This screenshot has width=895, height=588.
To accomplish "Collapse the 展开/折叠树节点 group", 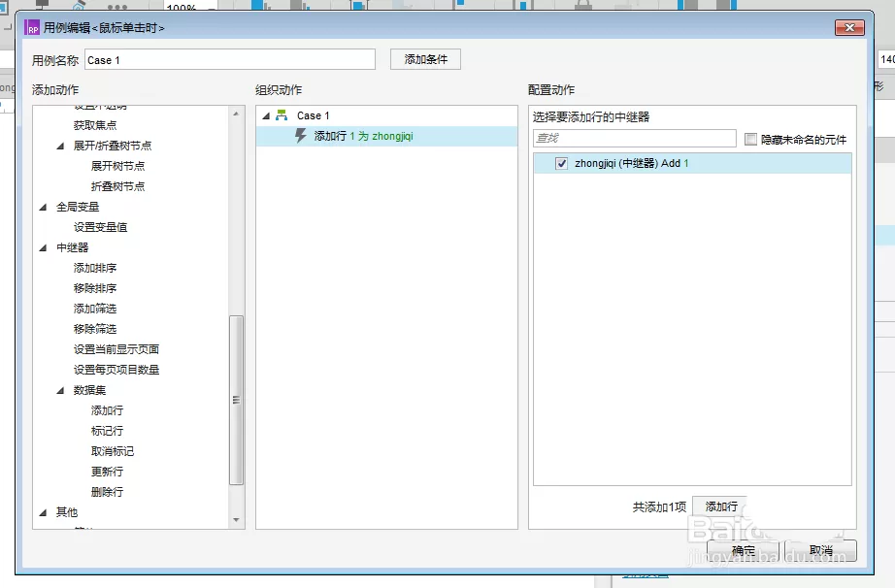I will pos(60,146).
